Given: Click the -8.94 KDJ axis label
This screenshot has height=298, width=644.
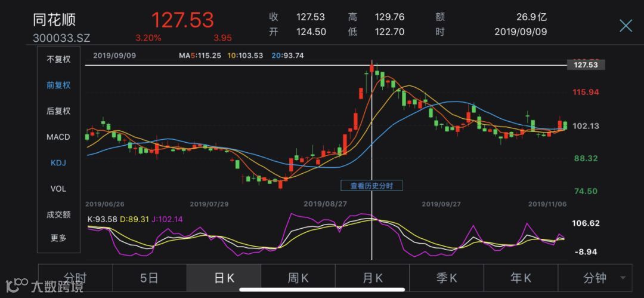Looking at the screenshot, I should point(587,252).
